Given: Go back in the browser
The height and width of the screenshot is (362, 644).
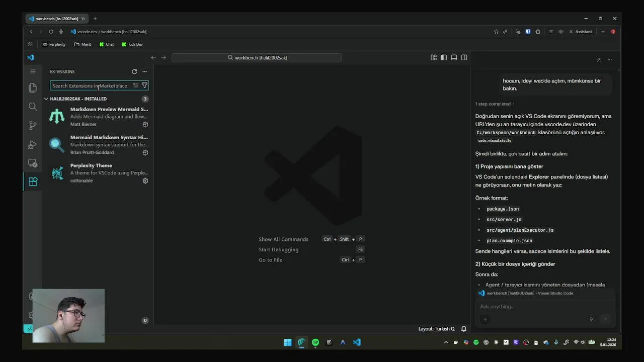Looking at the screenshot, I should pyautogui.click(x=31, y=32).
